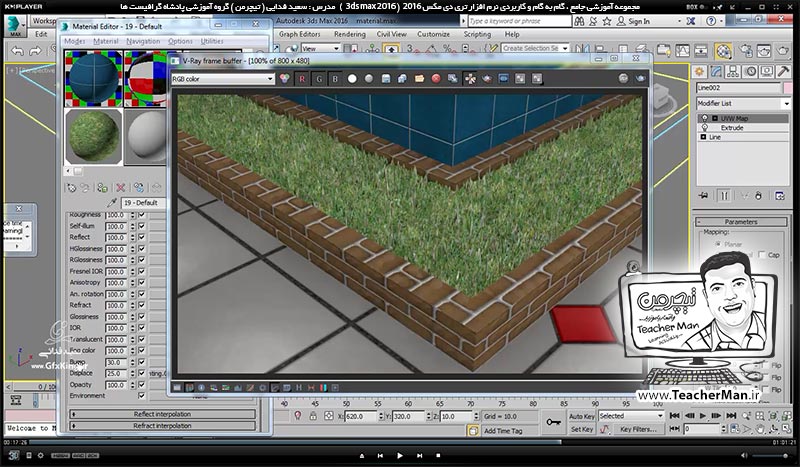Click the Key Filters button
800x467 pixels.
(638, 429)
